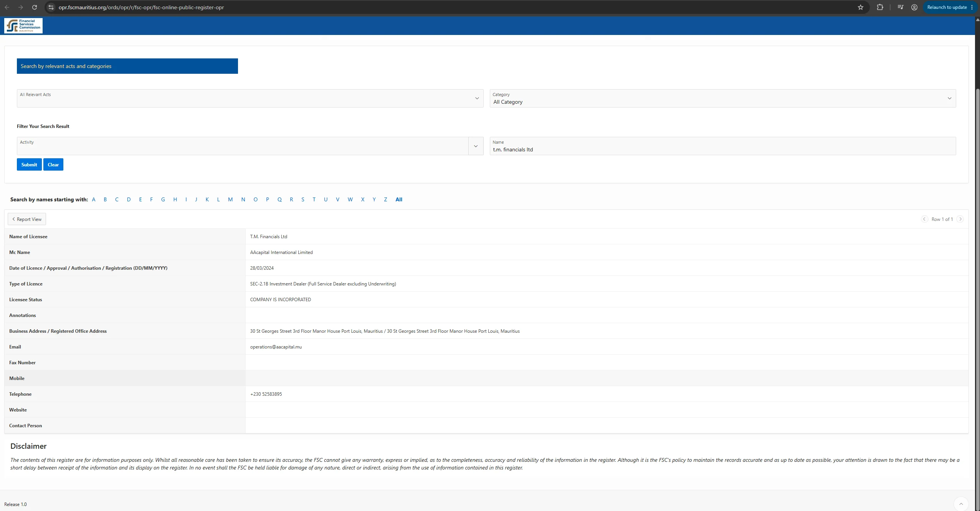Expand the Activity dropdown arrow
980x511 pixels.
coord(476,146)
